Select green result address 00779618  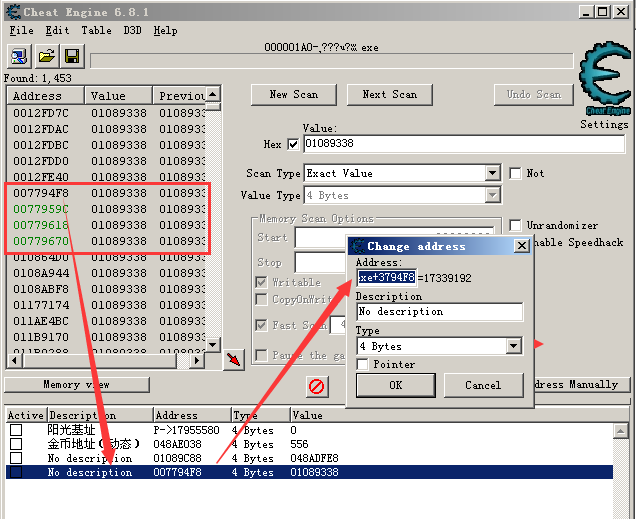coord(41,225)
